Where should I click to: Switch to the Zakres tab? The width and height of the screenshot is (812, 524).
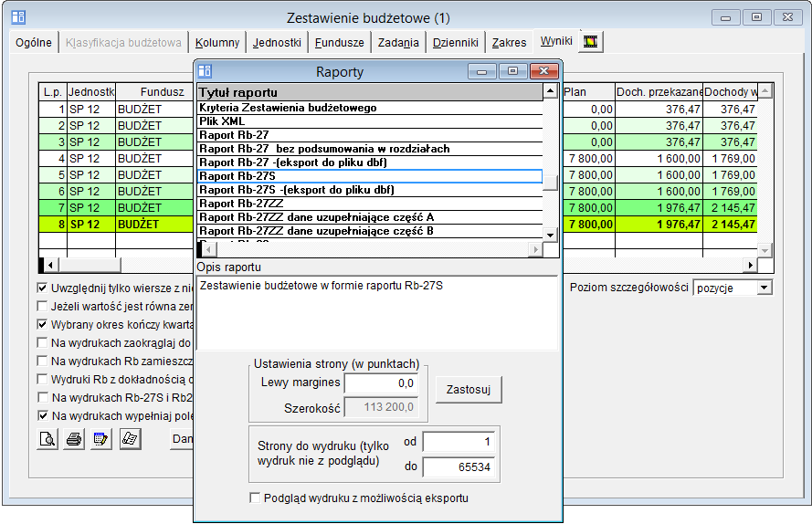point(509,43)
